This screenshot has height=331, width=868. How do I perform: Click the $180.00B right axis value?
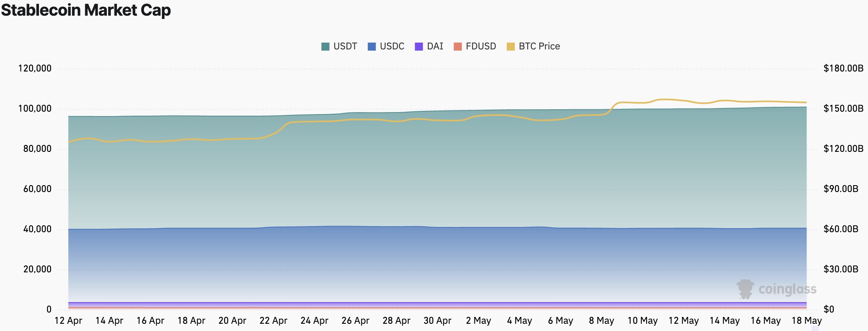click(x=843, y=69)
